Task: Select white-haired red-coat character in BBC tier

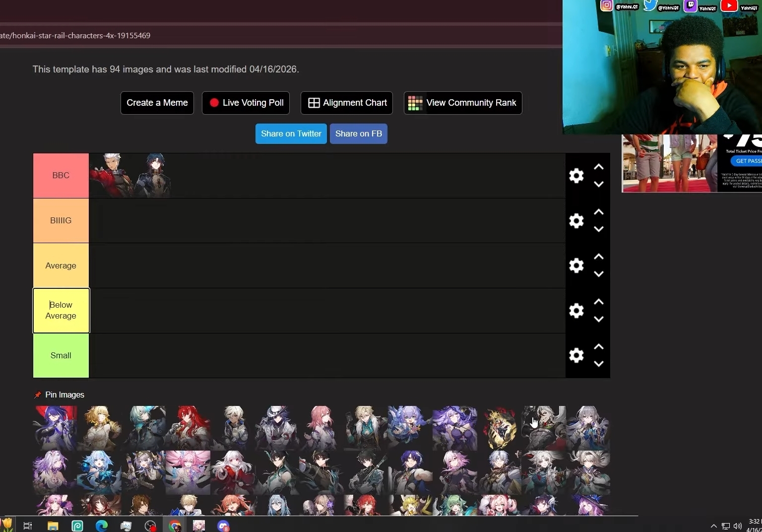Action: (x=112, y=176)
